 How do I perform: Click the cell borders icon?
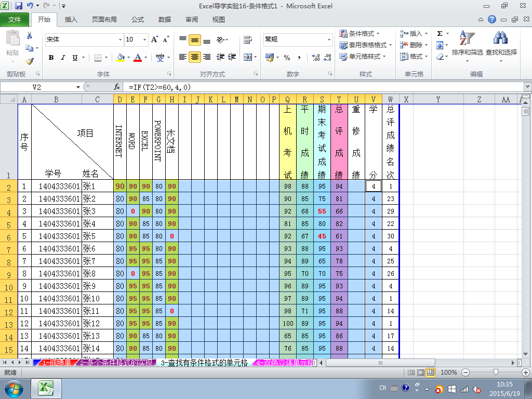coord(98,58)
